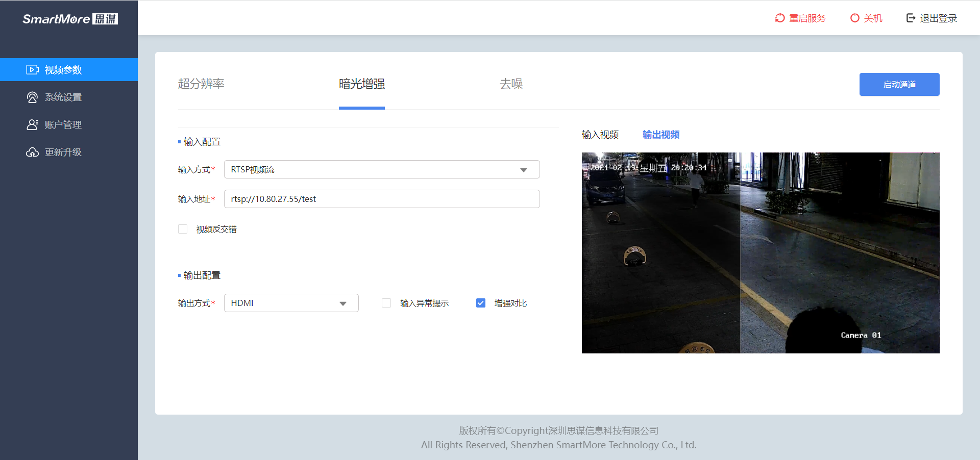Open the 输出方式 HDMI dropdown
The height and width of the screenshot is (460, 980).
coord(291,303)
